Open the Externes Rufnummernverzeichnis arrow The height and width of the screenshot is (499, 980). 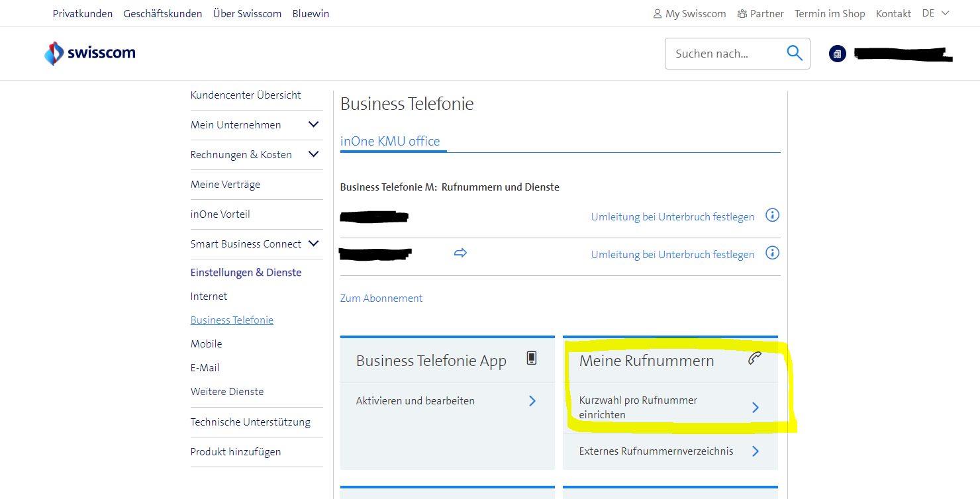click(756, 451)
